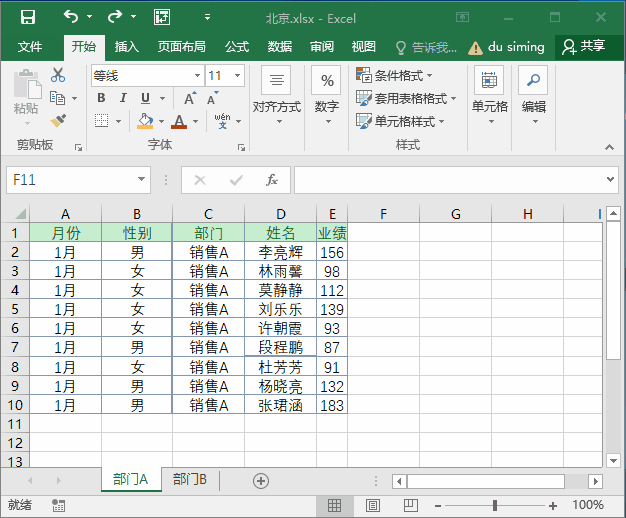Click the insert function fx icon

point(272,180)
